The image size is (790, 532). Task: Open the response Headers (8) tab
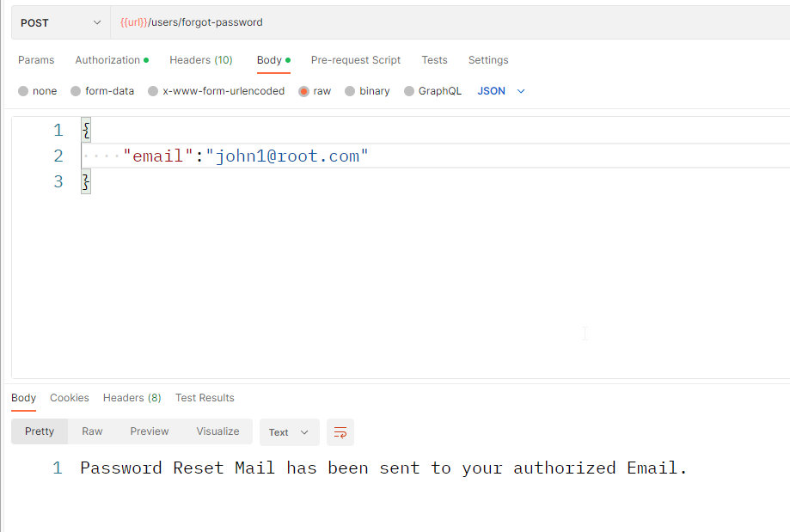132,398
